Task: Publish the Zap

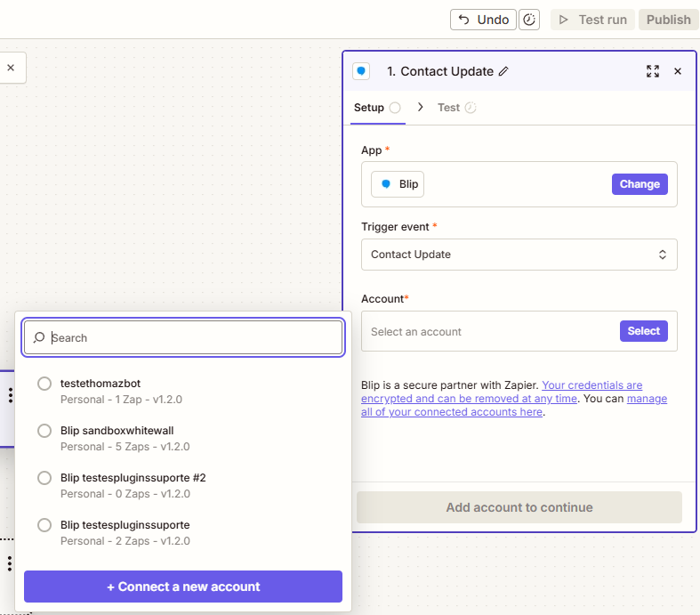Action: tap(668, 20)
